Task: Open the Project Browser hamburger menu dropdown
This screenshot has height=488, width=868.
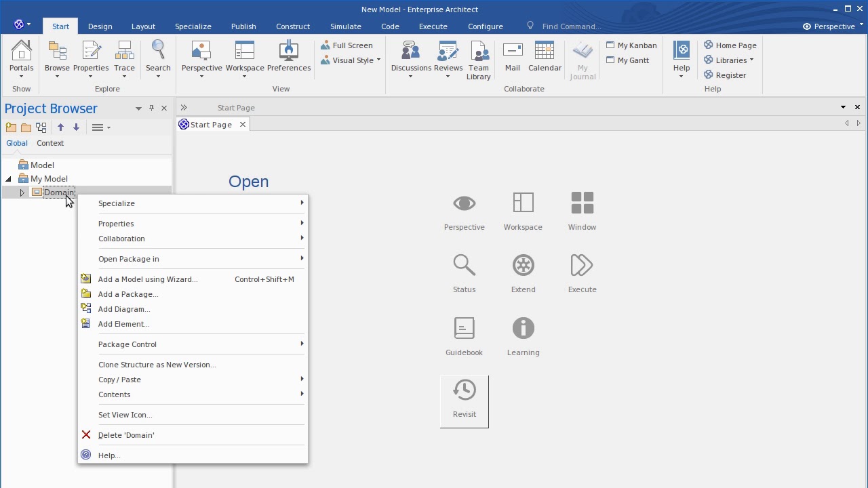Action: click(100, 127)
